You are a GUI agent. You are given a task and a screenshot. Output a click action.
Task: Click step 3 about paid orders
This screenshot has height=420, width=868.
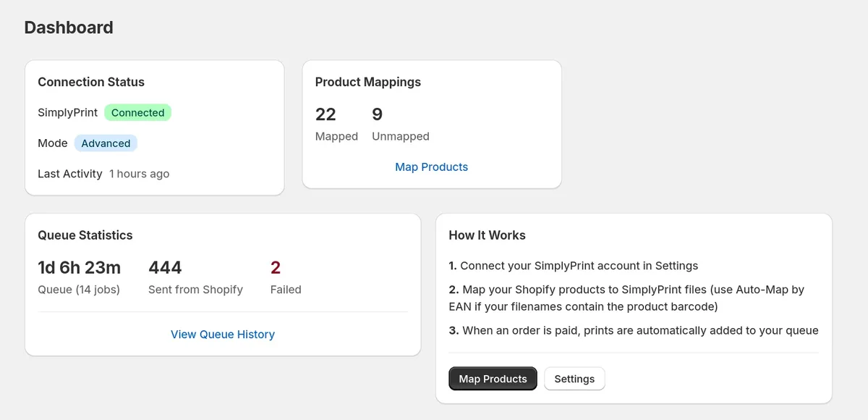pyautogui.click(x=634, y=330)
